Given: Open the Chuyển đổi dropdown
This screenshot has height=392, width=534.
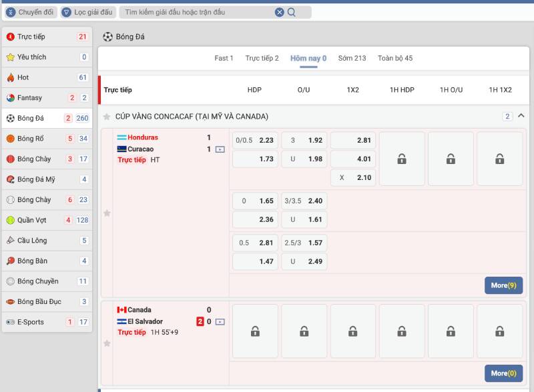Looking at the screenshot, I should click(31, 12).
